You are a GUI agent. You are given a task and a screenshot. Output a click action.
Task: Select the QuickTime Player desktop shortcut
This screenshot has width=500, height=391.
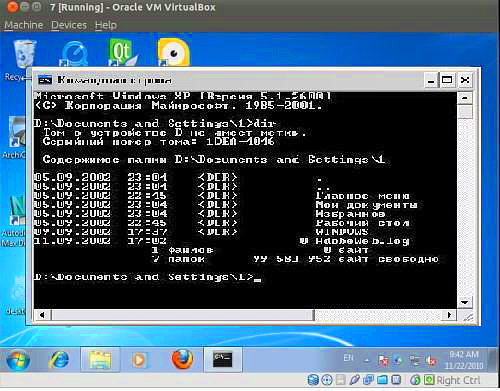[x=74, y=55]
